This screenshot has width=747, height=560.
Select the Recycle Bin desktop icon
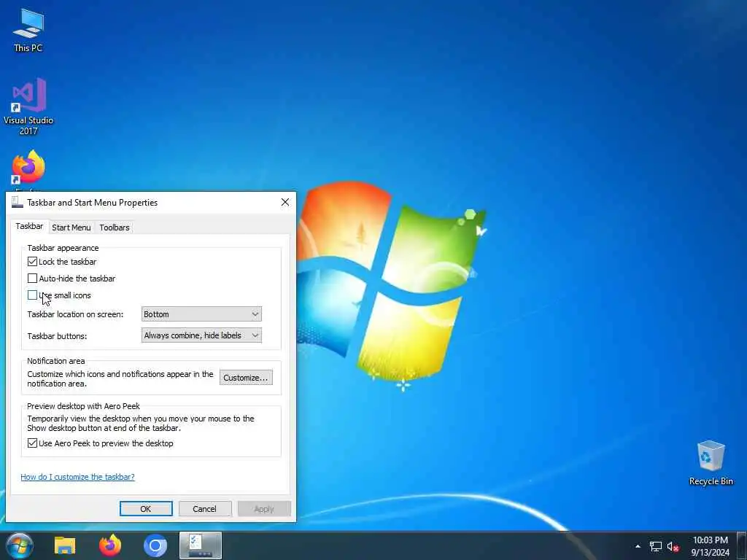711,462
